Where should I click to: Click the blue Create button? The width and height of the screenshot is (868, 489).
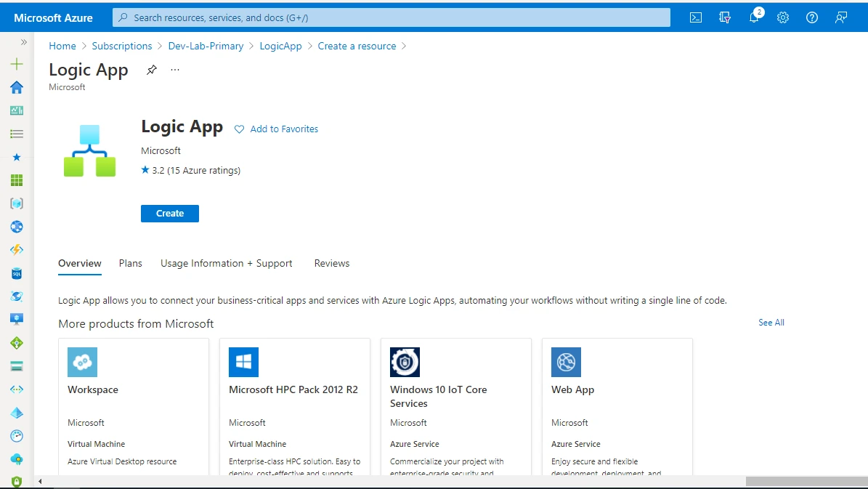pyautogui.click(x=169, y=213)
